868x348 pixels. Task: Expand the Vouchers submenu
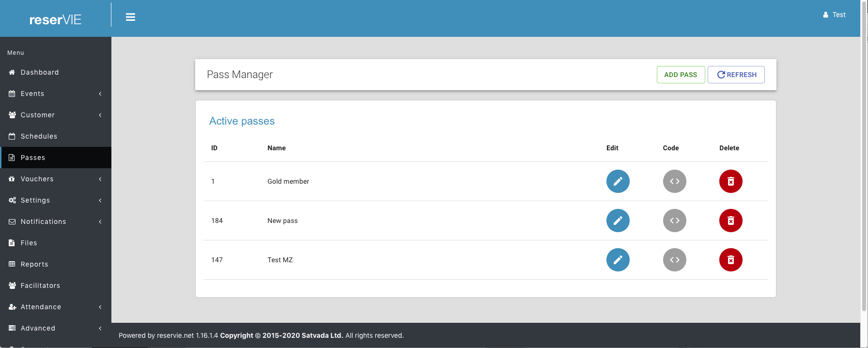click(x=56, y=179)
